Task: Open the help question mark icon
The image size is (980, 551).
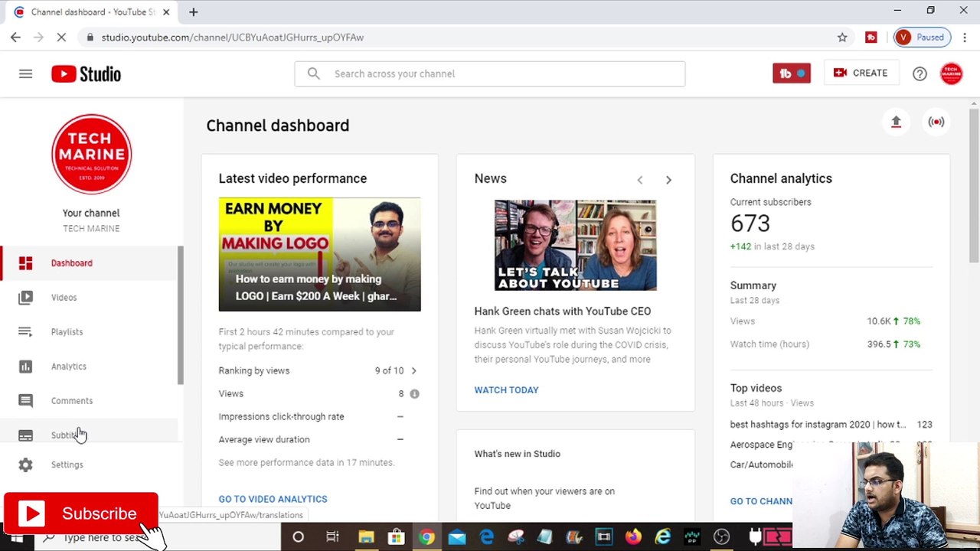Action: (x=920, y=73)
